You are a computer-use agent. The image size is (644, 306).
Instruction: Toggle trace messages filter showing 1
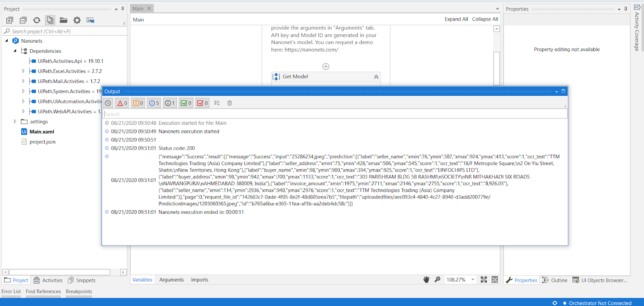[x=170, y=103]
